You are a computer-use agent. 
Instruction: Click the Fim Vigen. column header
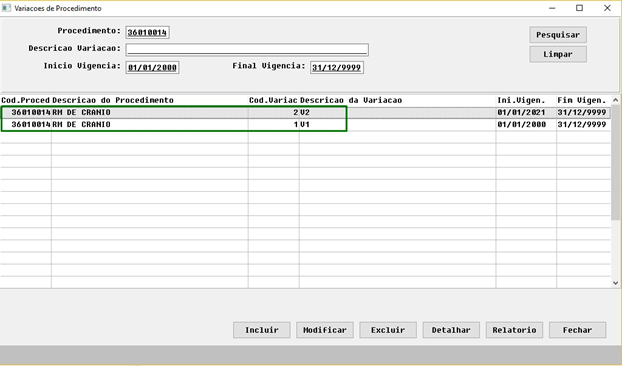pos(584,100)
